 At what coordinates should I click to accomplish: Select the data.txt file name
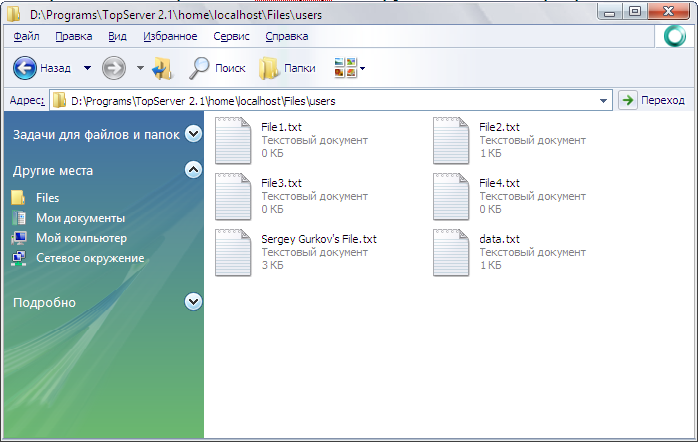499,239
